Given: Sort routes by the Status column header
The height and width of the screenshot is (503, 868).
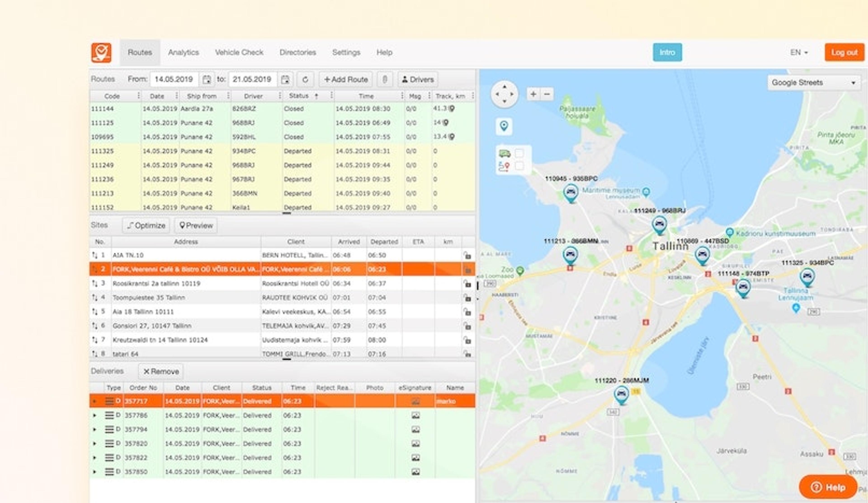Looking at the screenshot, I should [x=299, y=96].
